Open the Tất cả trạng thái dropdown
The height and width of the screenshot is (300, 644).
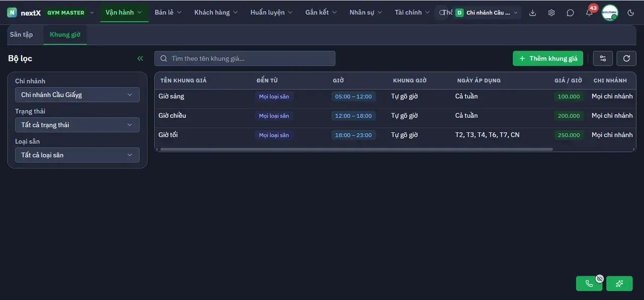point(77,125)
